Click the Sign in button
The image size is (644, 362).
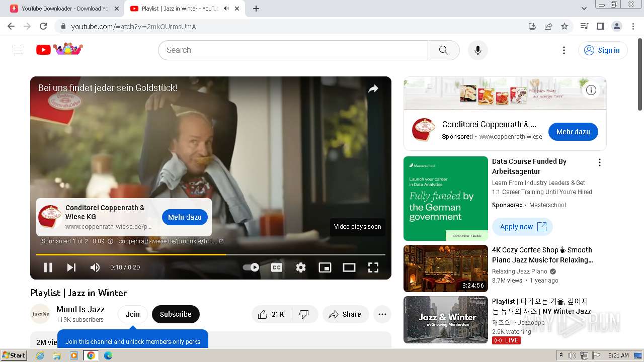[x=603, y=50]
